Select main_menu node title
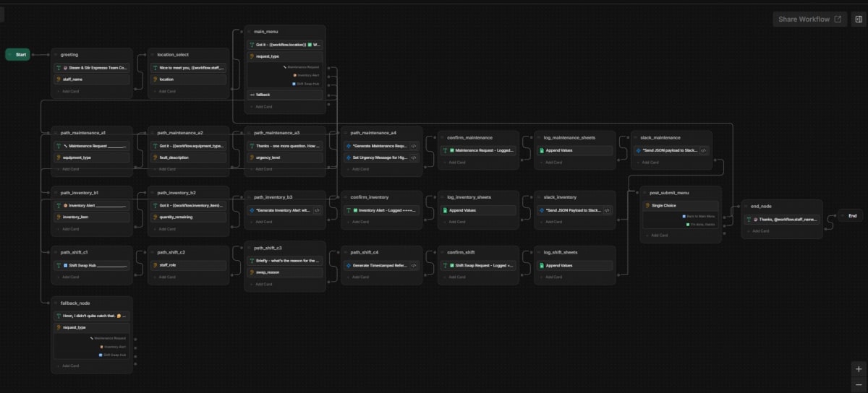Screen dimensions: 868x393 point(266,31)
